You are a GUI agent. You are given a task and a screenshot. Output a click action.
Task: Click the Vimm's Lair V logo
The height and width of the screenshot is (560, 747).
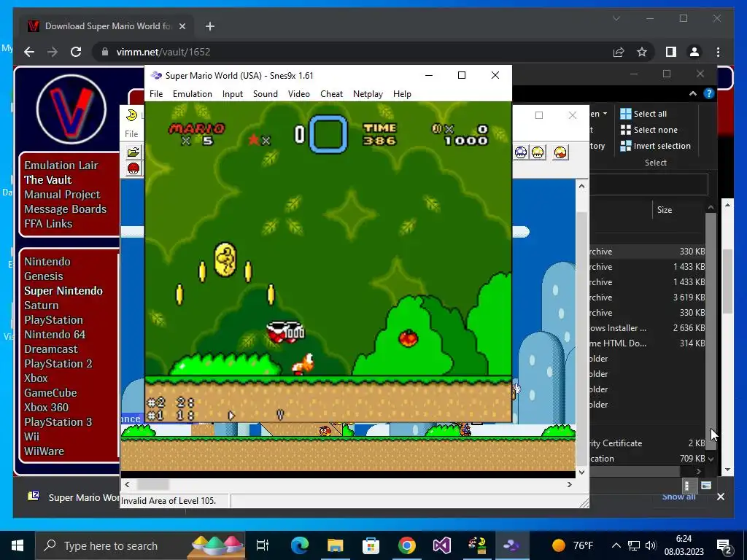tap(71, 109)
